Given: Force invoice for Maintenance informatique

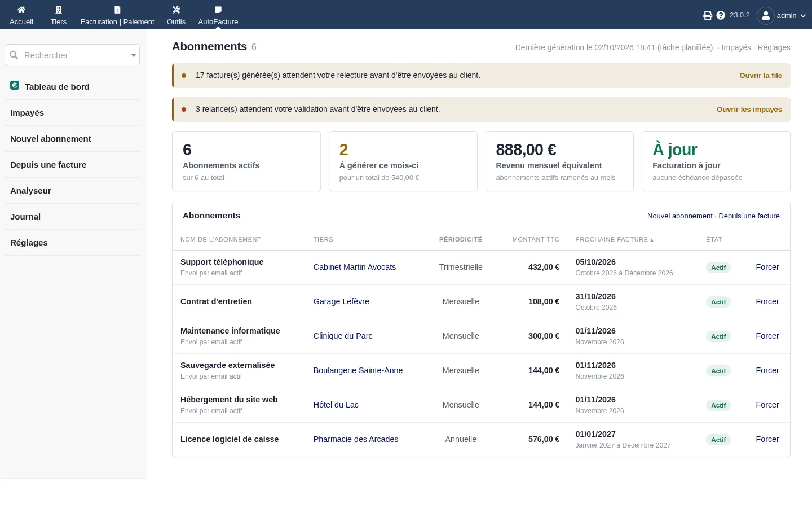Looking at the screenshot, I should point(767,336).
